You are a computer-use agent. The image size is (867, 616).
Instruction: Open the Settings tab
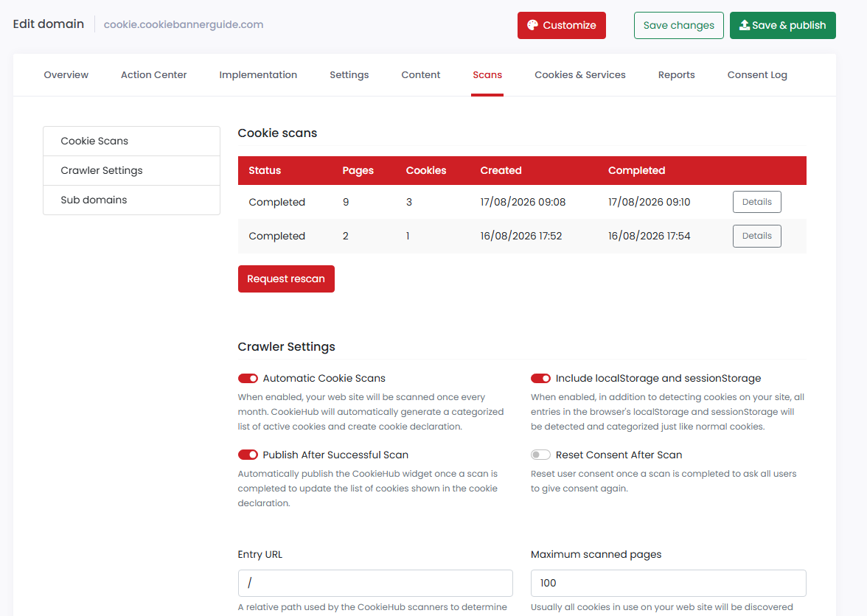coord(349,74)
